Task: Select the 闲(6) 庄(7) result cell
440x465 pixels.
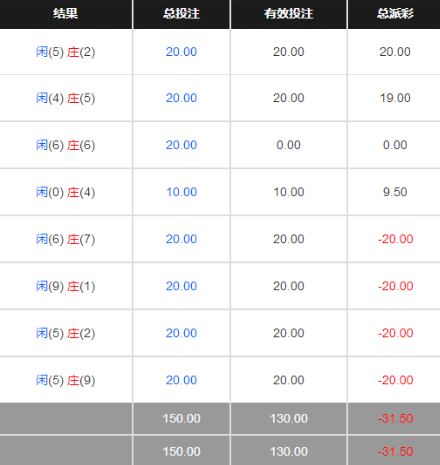Action: [x=65, y=239]
